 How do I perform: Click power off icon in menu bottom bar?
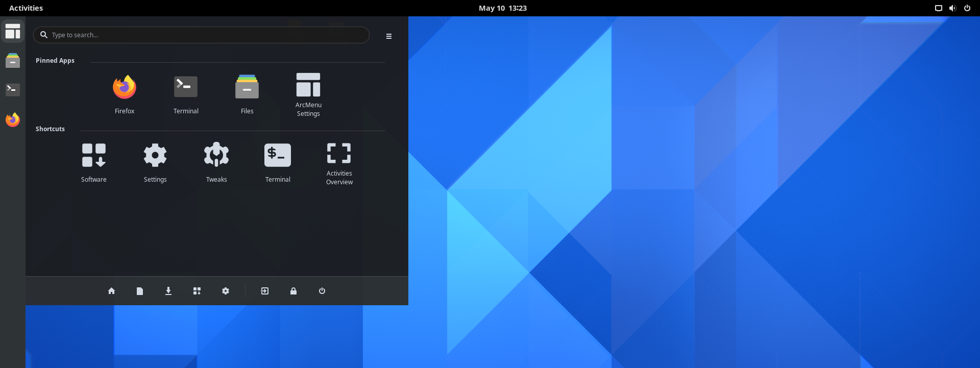(322, 291)
